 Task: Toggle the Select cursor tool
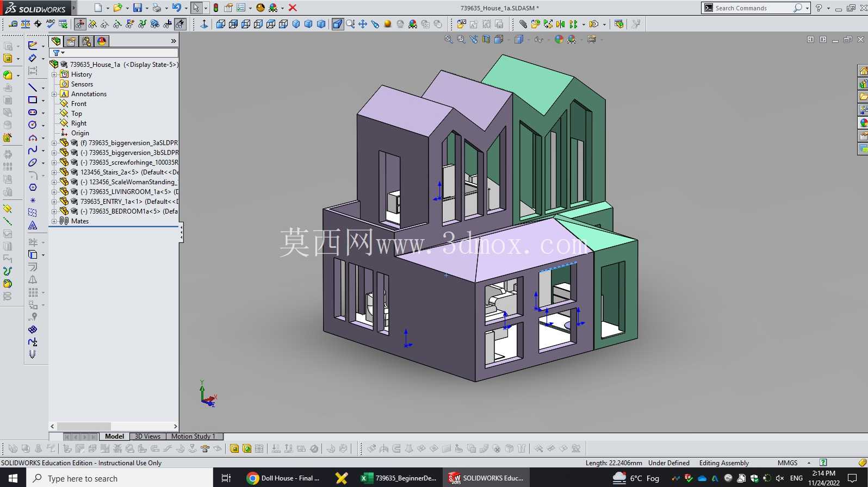tap(196, 8)
